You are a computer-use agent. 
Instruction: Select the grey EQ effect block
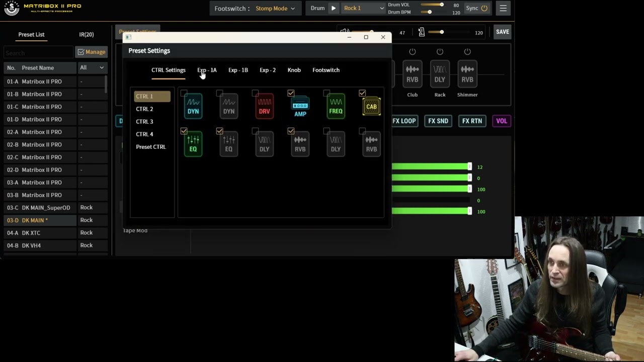229,144
